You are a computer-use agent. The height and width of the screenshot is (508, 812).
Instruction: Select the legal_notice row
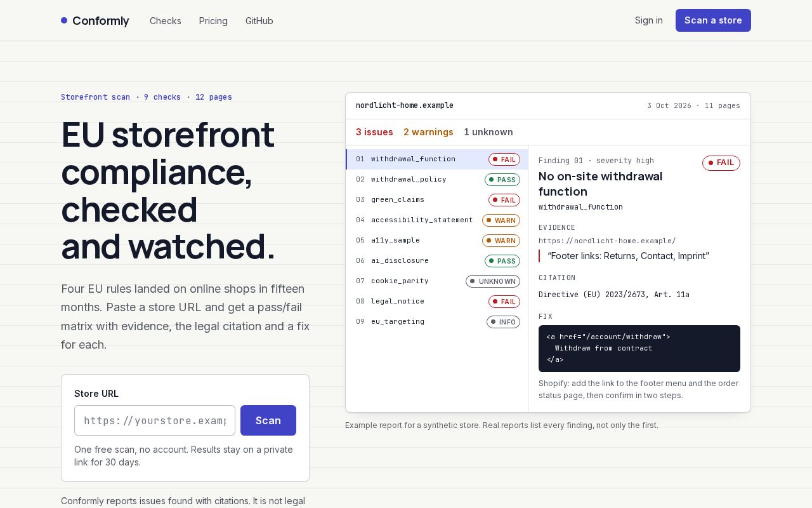click(x=436, y=302)
